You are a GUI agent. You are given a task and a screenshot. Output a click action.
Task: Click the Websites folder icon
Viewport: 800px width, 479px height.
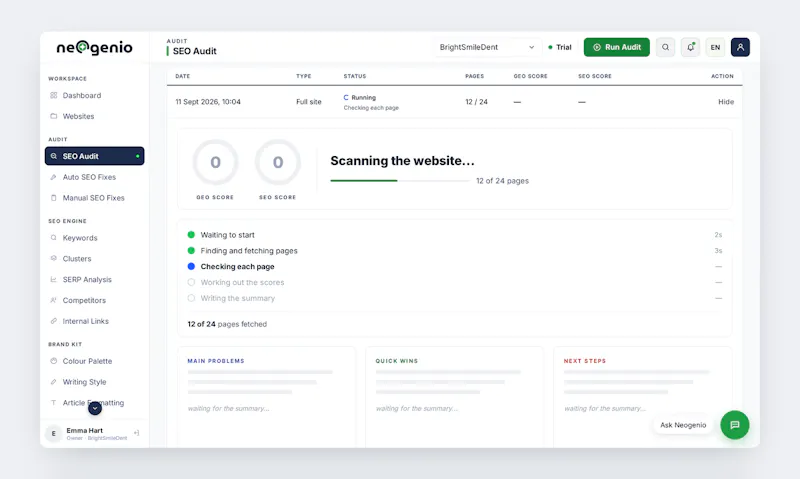pyautogui.click(x=54, y=116)
